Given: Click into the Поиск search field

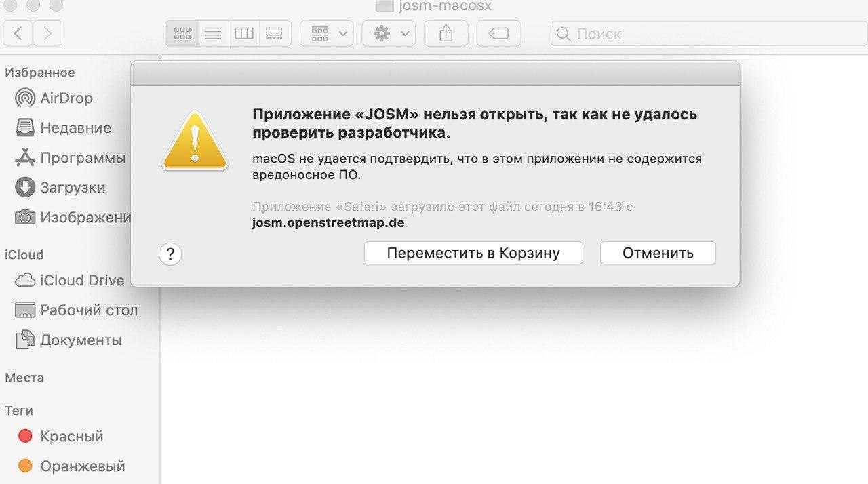Looking at the screenshot, I should point(709,33).
